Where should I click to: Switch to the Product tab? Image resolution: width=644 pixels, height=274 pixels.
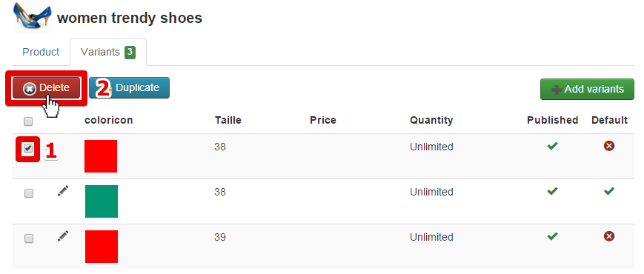click(41, 52)
